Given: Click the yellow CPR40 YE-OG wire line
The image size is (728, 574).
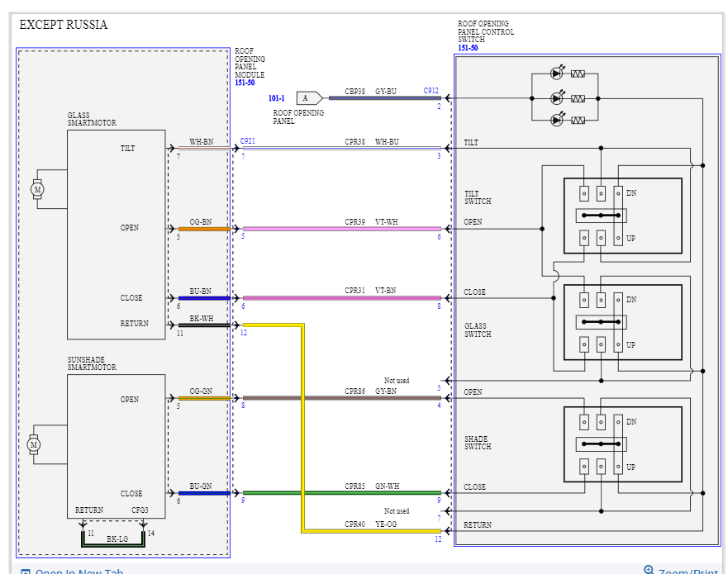Looking at the screenshot, I should click(x=302, y=427).
